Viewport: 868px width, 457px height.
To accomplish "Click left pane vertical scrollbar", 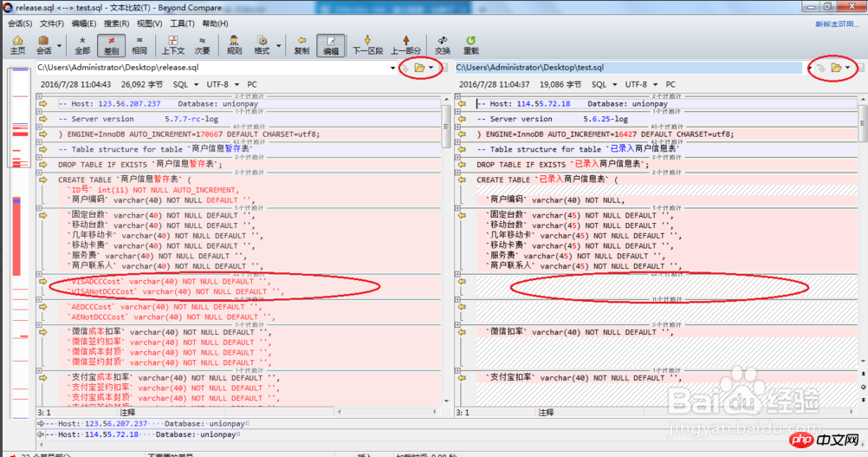I will pos(446,249).
